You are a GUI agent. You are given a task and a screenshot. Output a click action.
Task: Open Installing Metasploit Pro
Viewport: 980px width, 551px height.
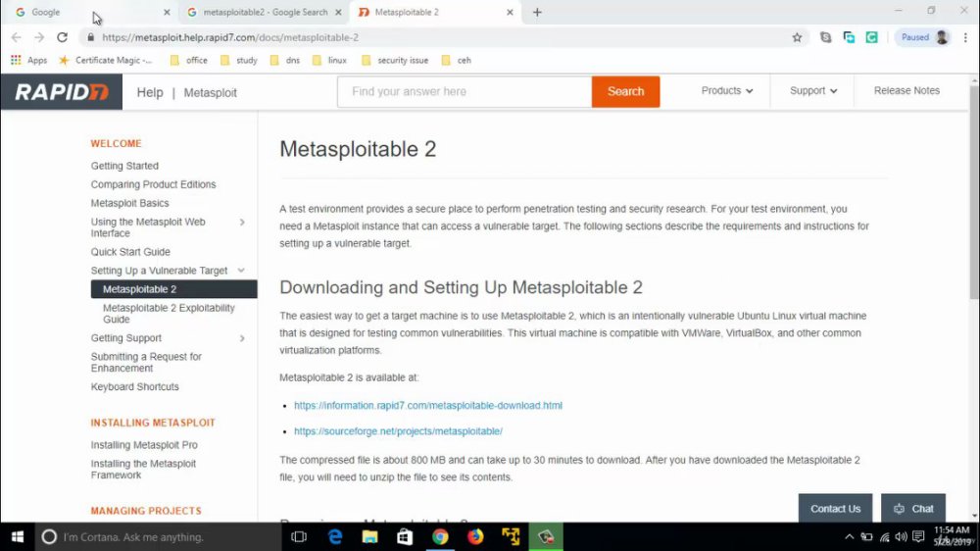click(x=144, y=445)
